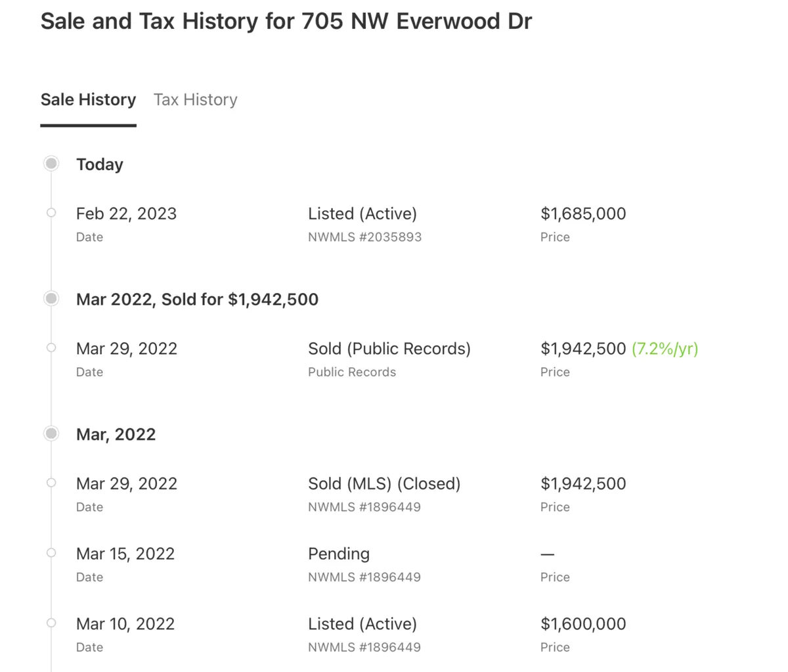This screenshot has height=672, width=788.
Task: Select the small timeline dot for Mar 10, 2022
Action: [51, 623]
